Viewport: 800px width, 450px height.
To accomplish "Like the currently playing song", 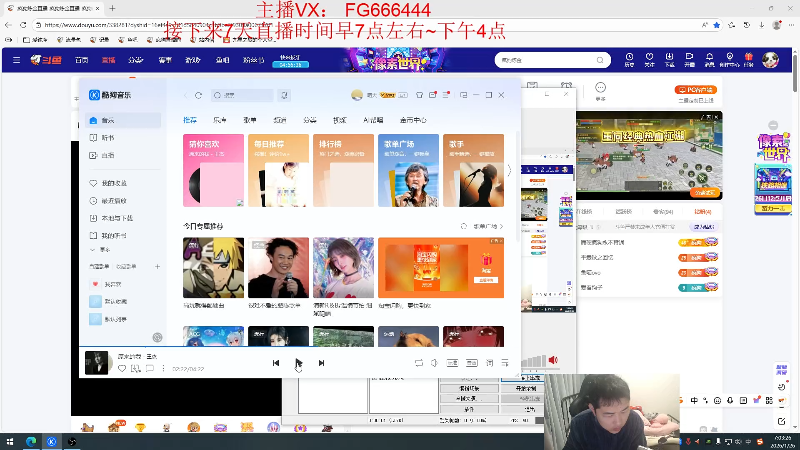I will (x=121, y=368).
